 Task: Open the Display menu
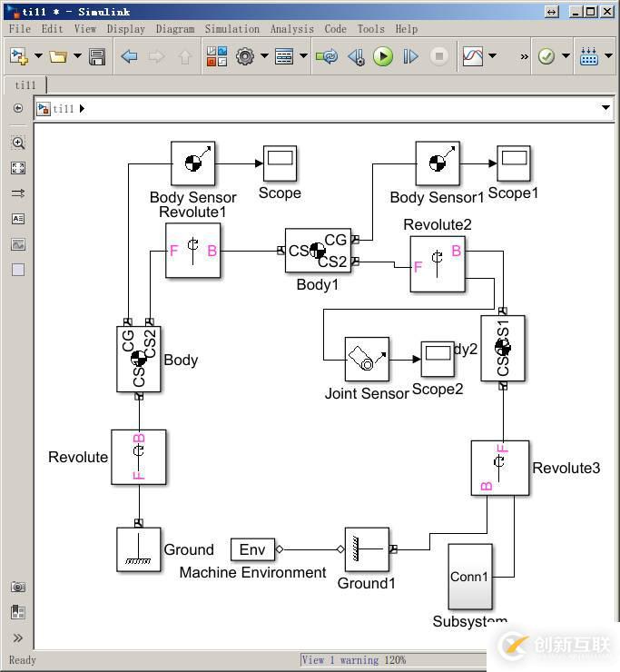(x=126, y=29)
